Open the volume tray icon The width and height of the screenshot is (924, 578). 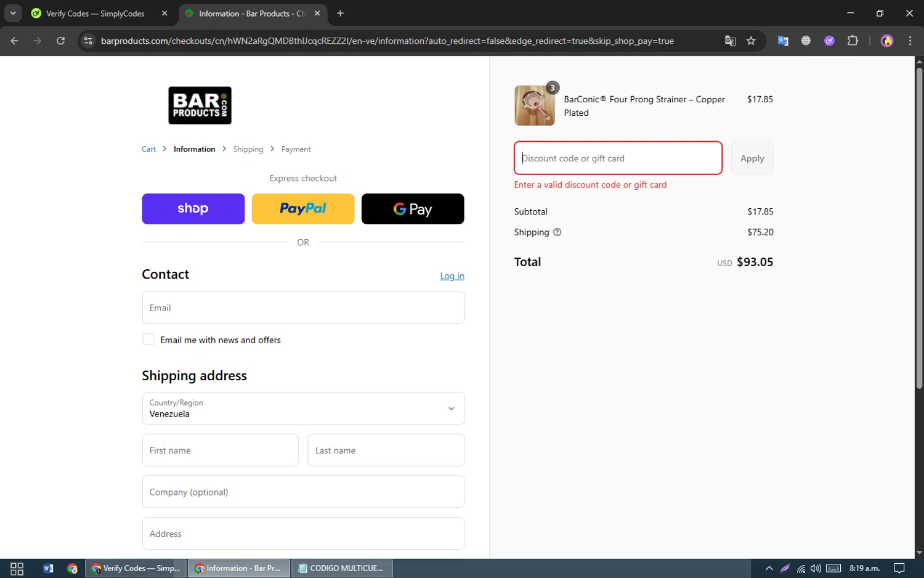point(816,568)
